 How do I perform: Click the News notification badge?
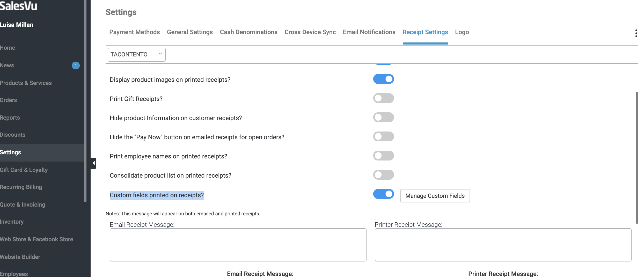pos(76,65)
